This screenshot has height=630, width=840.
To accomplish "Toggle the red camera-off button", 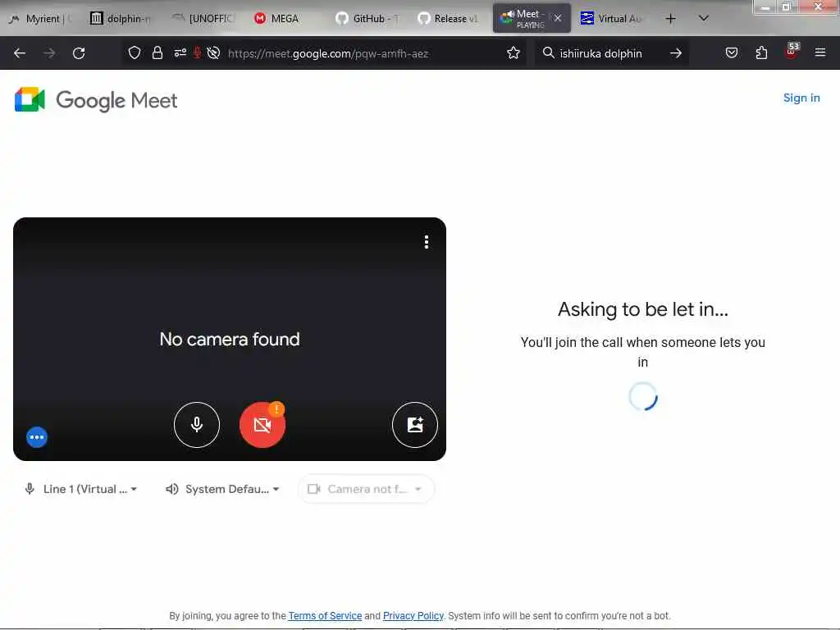I will click(x=262, y=425).
